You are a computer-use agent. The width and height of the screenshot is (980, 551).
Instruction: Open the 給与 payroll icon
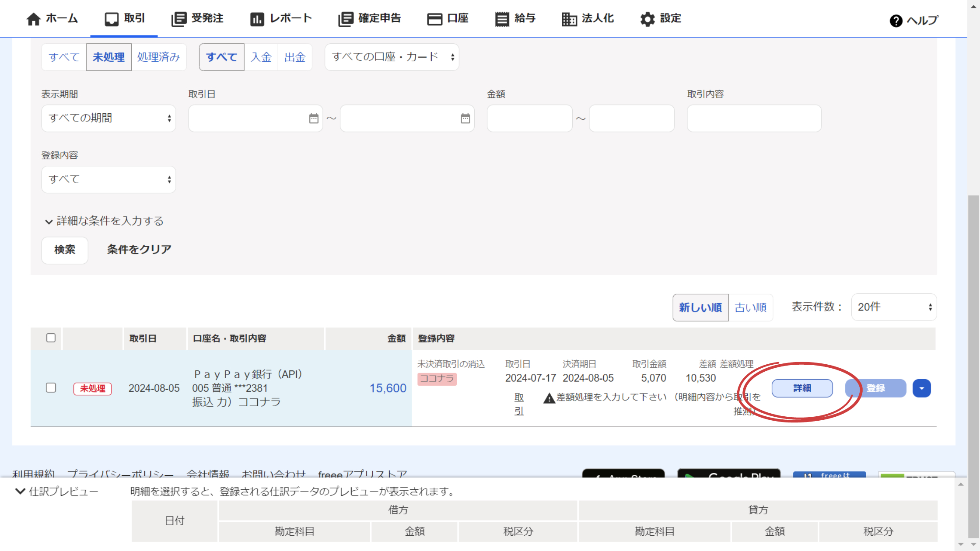[502, 19]
